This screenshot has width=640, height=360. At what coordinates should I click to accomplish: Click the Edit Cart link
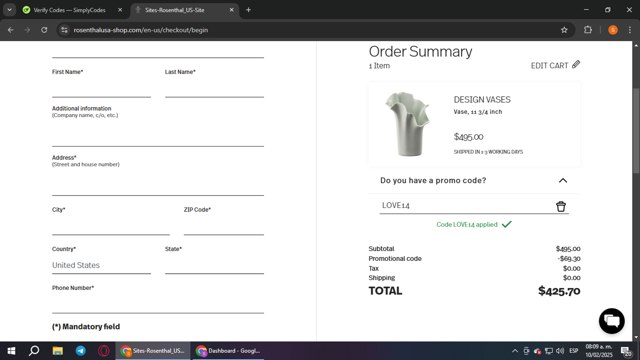pos(549,65)
